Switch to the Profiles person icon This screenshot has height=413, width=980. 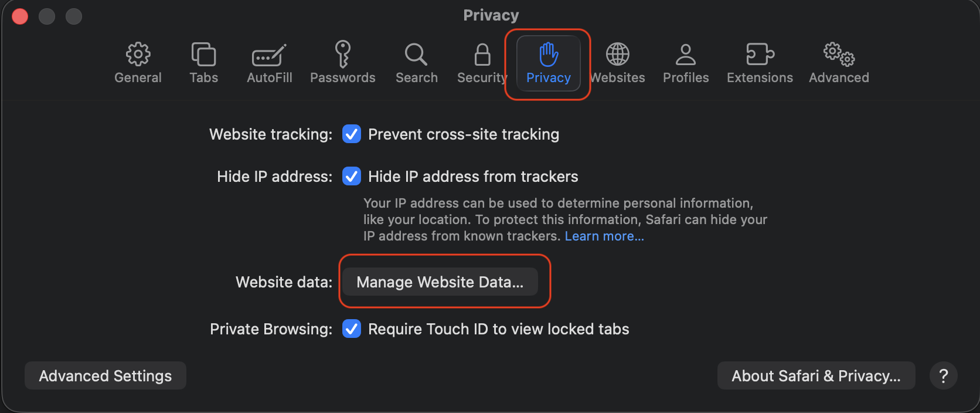coord(685,55)
